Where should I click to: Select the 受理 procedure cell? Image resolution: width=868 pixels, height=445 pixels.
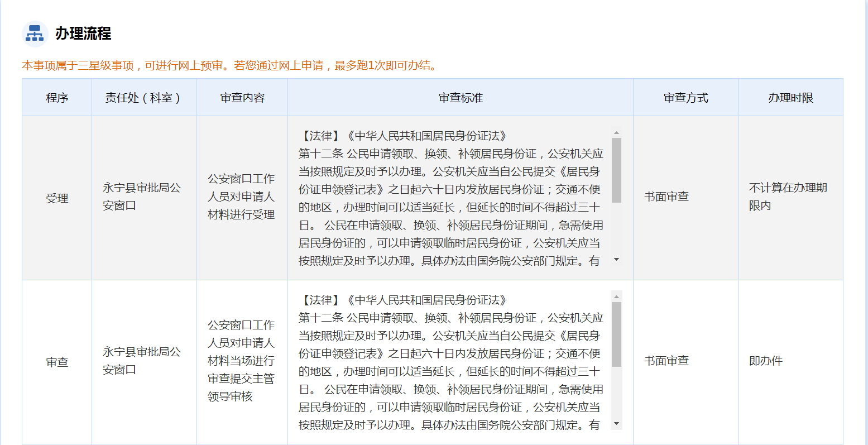(x=57, y=198)
